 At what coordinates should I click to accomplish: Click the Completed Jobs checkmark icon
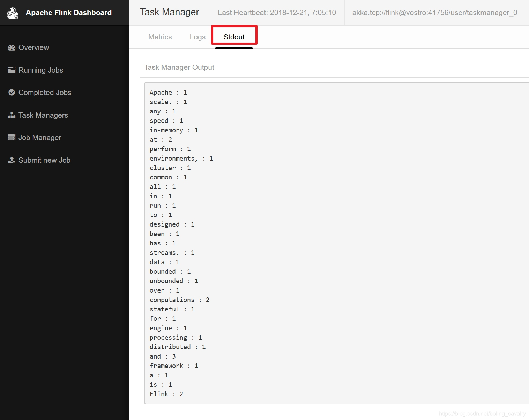tap(12, 93)
